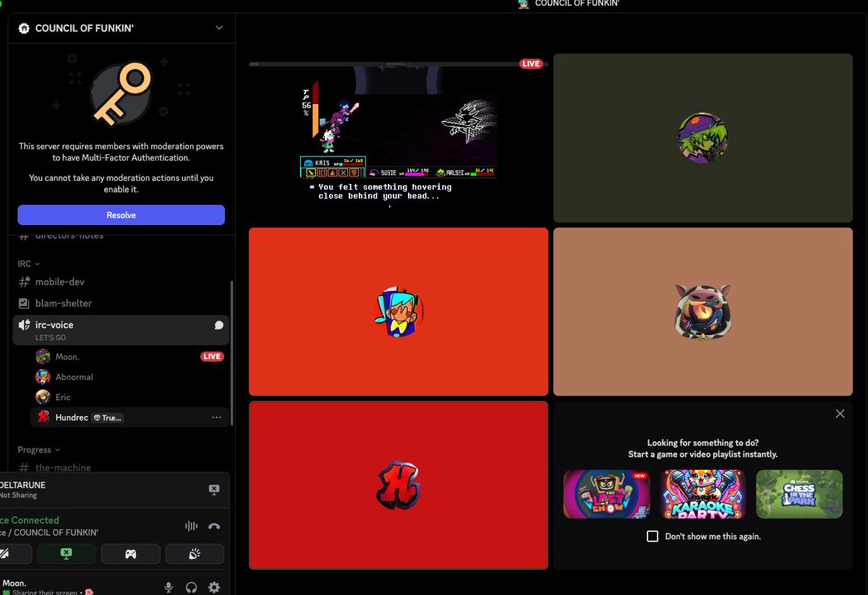Open User Settings gear icon
The image size is (868, 595).
[x=214, y=587]
